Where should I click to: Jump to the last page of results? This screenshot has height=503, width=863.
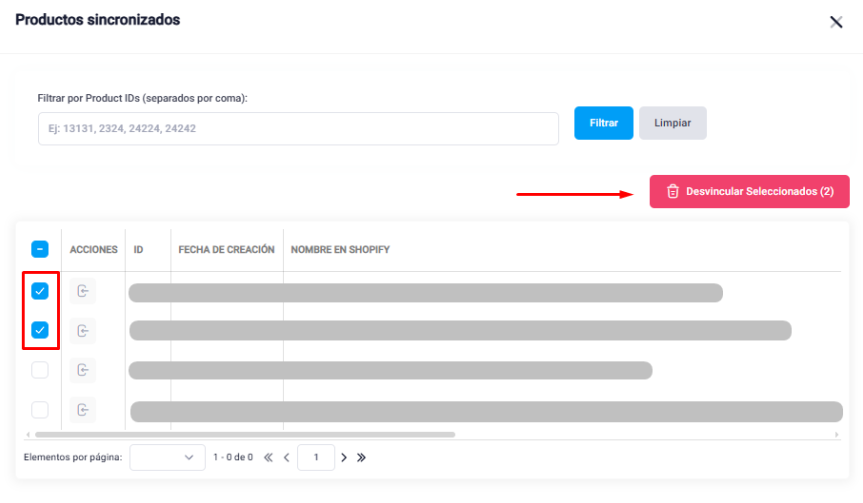pyautogui.click(x=361, y=457)
